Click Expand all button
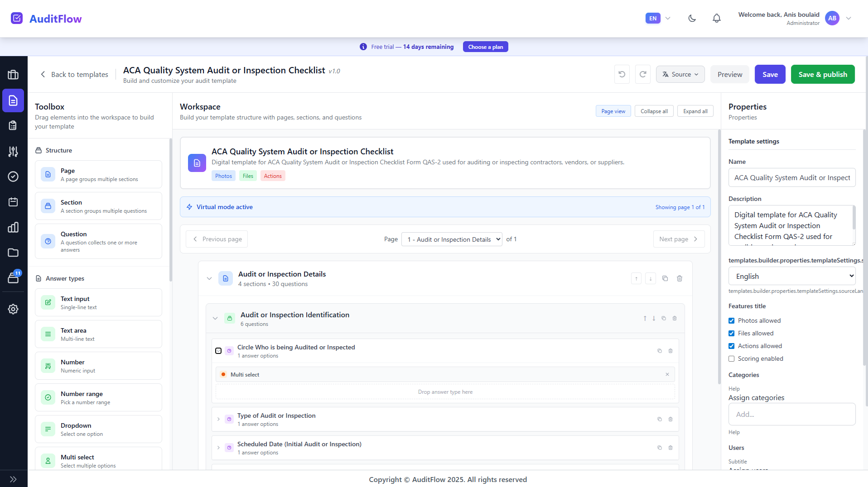Viewport: 868px width, 487px height. click(x=695, y=111)
